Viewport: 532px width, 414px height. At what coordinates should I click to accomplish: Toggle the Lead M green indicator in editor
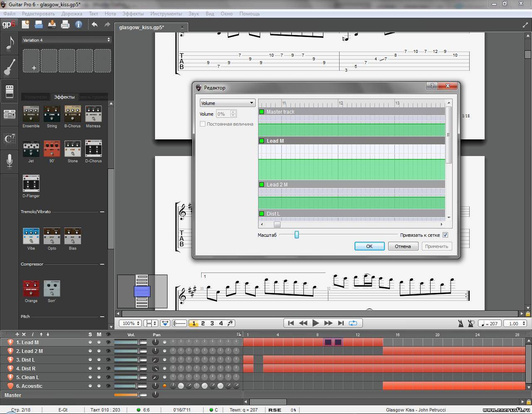pos(262,141)
